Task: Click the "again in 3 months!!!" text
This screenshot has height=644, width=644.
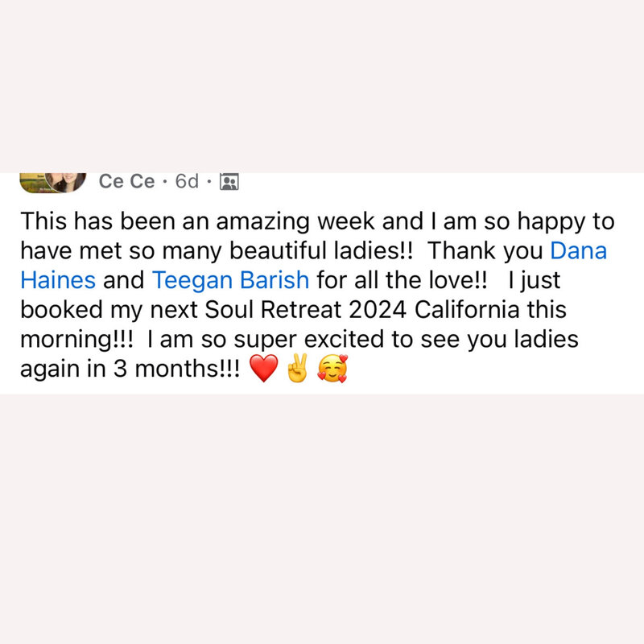Action: click(x=130, y=369)
